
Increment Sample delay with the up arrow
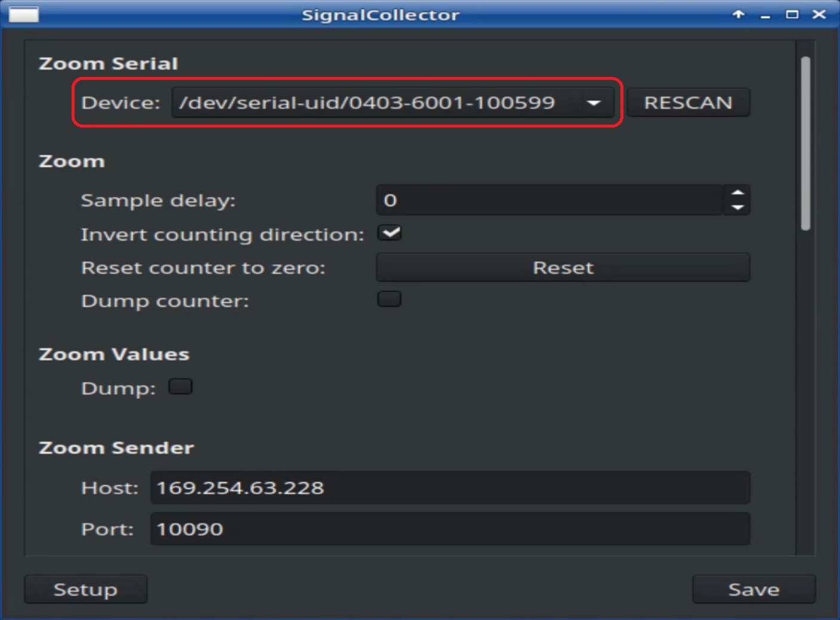738,193
